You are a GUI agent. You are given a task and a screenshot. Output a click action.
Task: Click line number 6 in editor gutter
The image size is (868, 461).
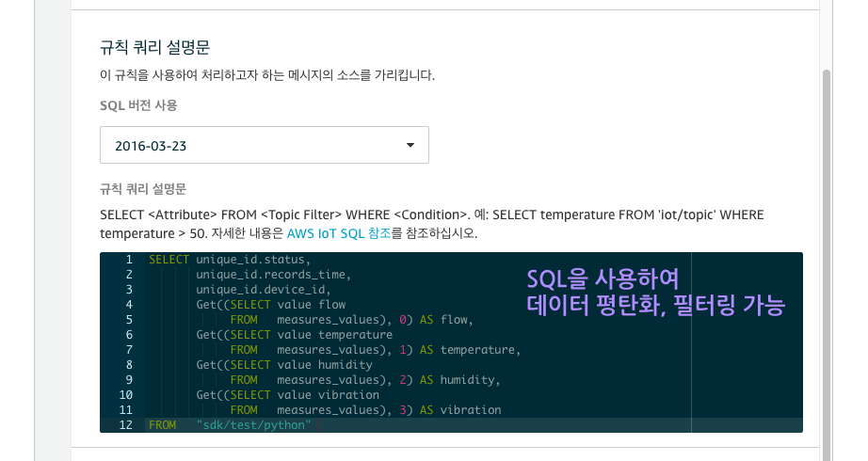pyautogui.click(x=129, y=335)
